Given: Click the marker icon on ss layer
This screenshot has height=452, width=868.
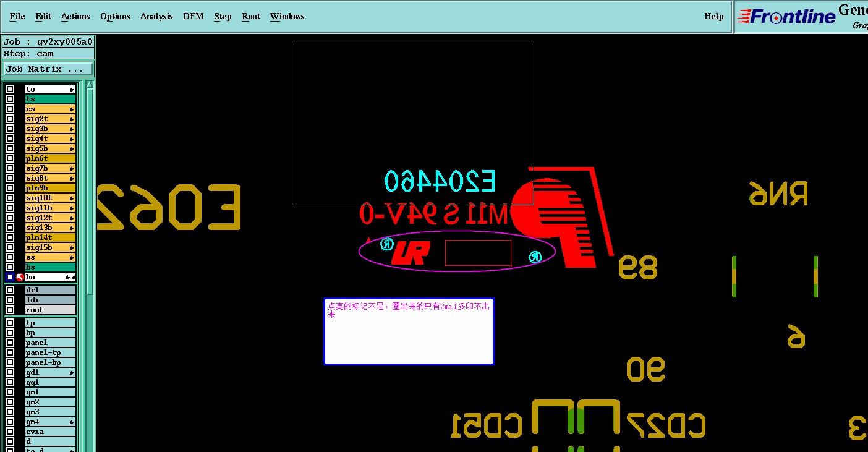Looking at the screenshot, I should point(72,257).
